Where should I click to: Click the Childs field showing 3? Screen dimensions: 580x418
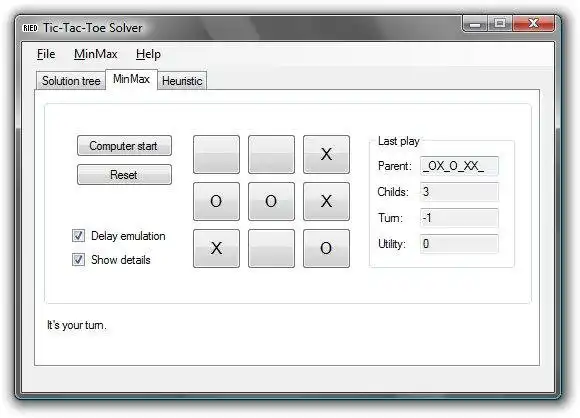[459, 192]
